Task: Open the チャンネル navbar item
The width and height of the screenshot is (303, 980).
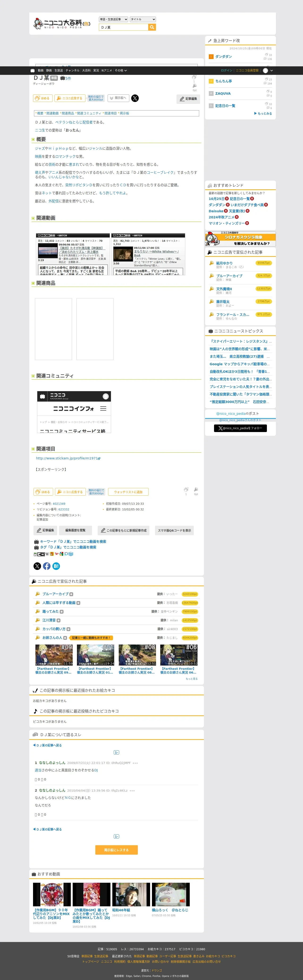Action: pyautogui.click(x=73, y=70)
